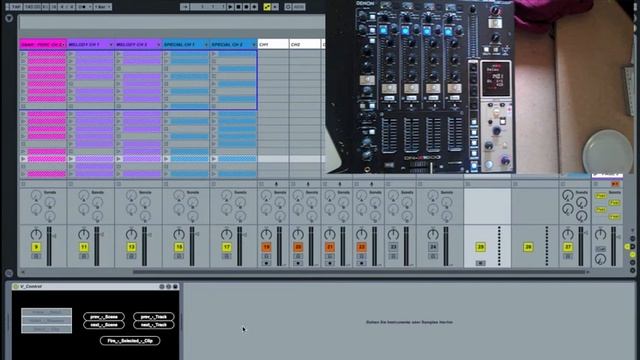Open dropdown on SPECIAL CH 2 track header
The height and width of the screenshot is (360, 640).
click(x=253, y=44)
